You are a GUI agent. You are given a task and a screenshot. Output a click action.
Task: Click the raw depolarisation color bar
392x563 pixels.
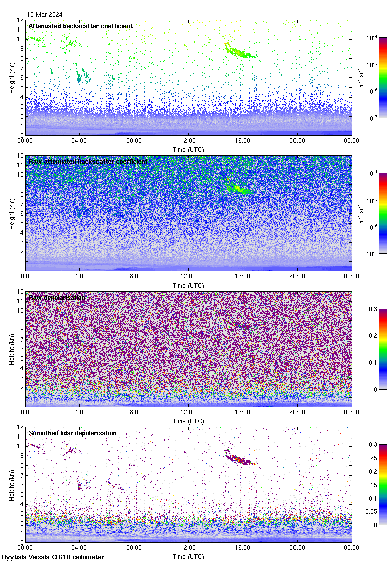tap(383, 349)
